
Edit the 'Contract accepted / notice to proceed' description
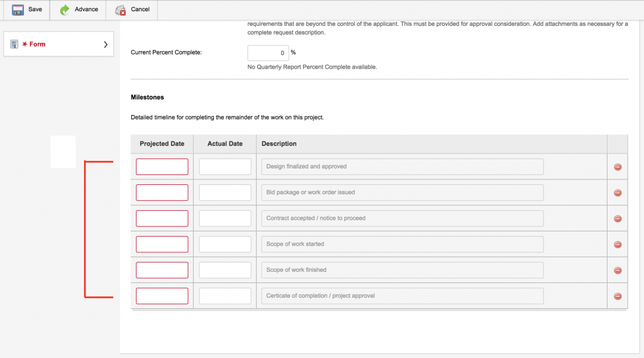[x=402, y=218]
